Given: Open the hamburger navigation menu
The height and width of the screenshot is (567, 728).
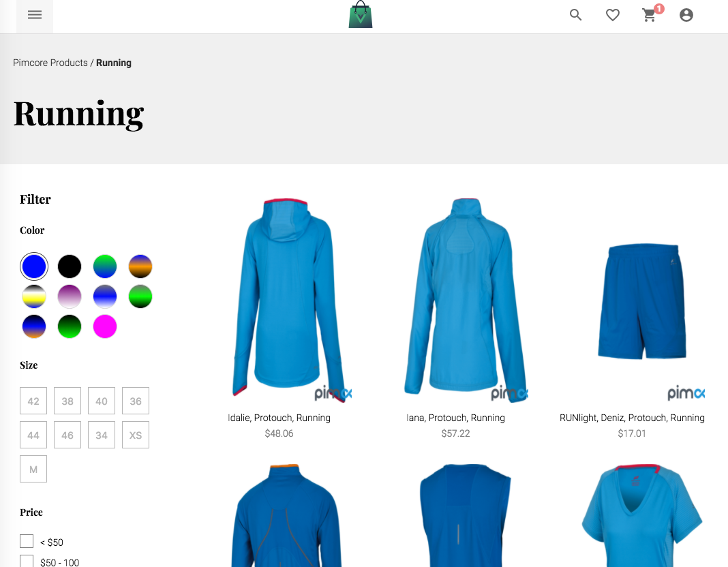Looking at the screenshot, I should pos(34,15).
